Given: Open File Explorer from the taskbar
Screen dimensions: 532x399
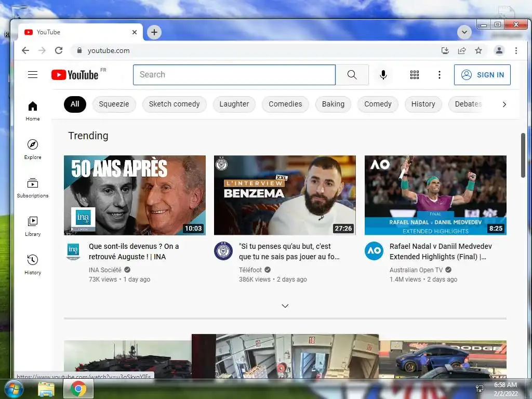Looking at the screenshot, I should tap(46, 390).
